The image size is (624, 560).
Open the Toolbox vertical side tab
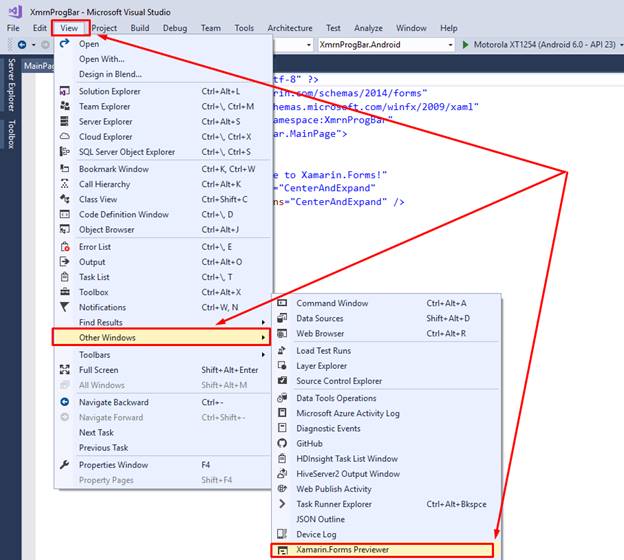point(11,134)
